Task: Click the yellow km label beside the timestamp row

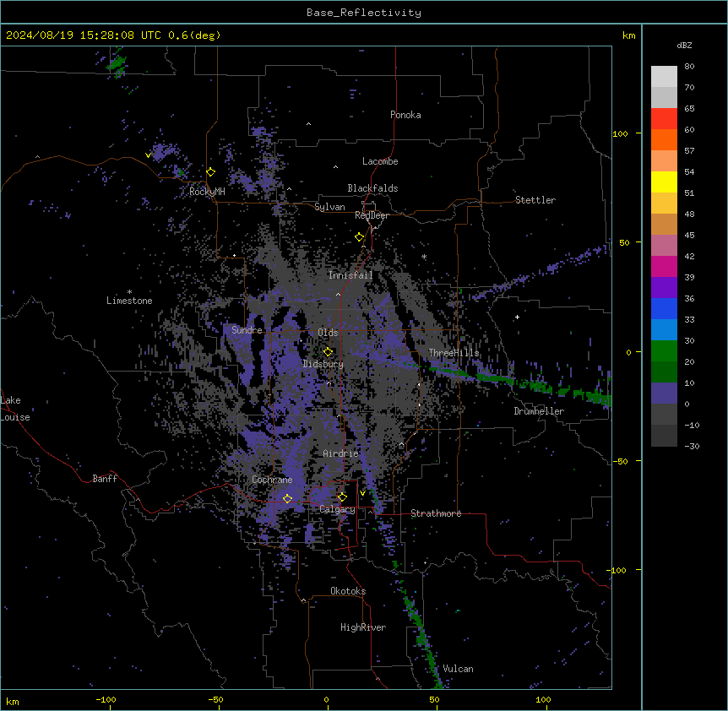Action: (x=628, y=35)
